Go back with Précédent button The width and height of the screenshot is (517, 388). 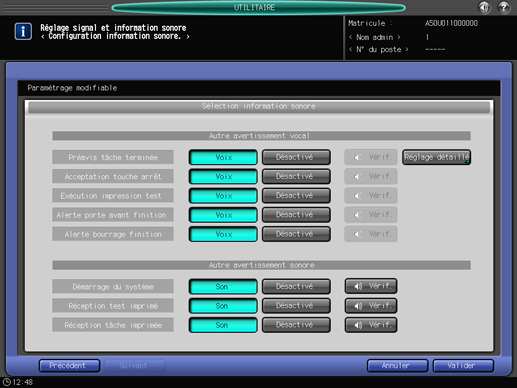coord(69,366)
